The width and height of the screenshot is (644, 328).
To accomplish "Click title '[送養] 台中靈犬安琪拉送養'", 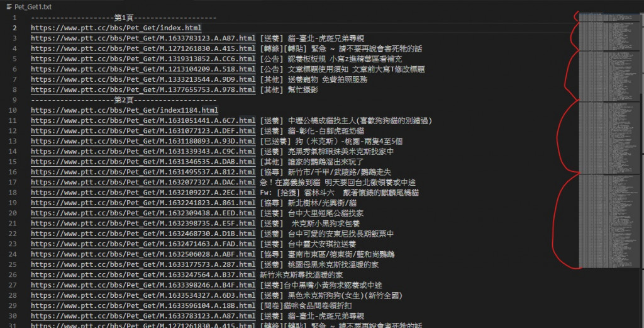I will click(x=308, y=244).
